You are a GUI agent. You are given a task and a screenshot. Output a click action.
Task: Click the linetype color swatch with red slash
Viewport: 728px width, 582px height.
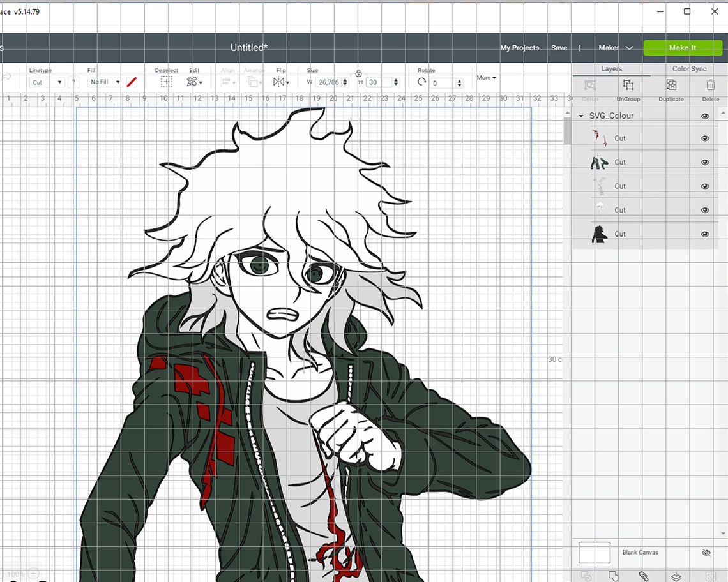point(132,82)
